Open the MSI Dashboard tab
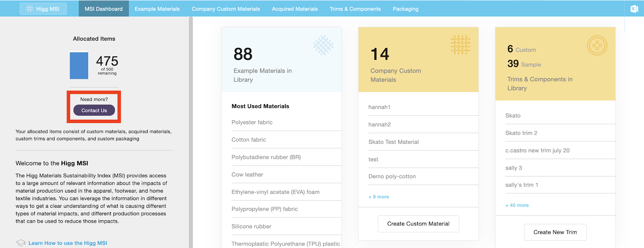Image resolution: width=644 pixels, height=248 pixels. click(x=103, y=9)
